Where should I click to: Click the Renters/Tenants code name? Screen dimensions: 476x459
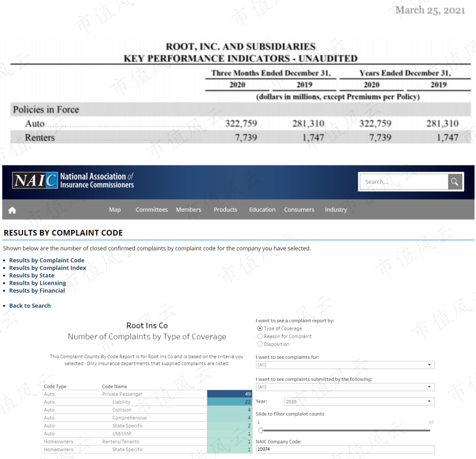121,442
